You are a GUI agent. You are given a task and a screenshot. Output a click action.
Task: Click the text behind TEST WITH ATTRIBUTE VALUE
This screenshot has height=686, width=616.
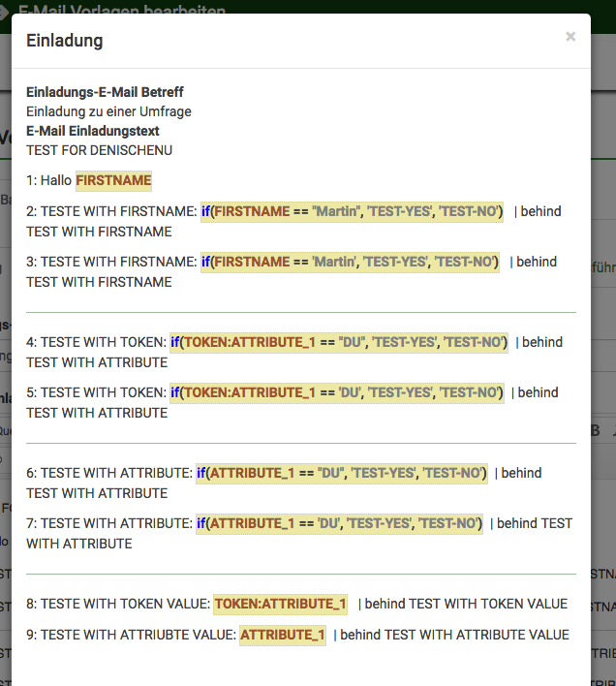point(451,635)
